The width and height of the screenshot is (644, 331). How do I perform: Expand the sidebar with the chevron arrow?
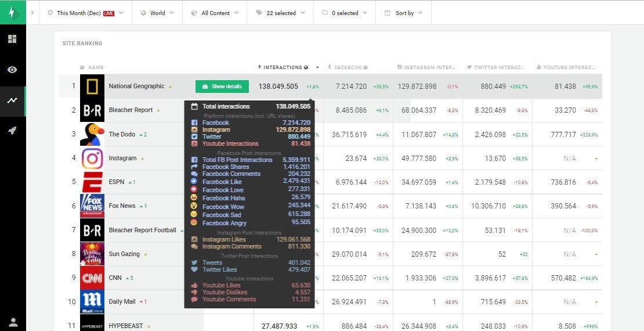(x=32, y=13)
